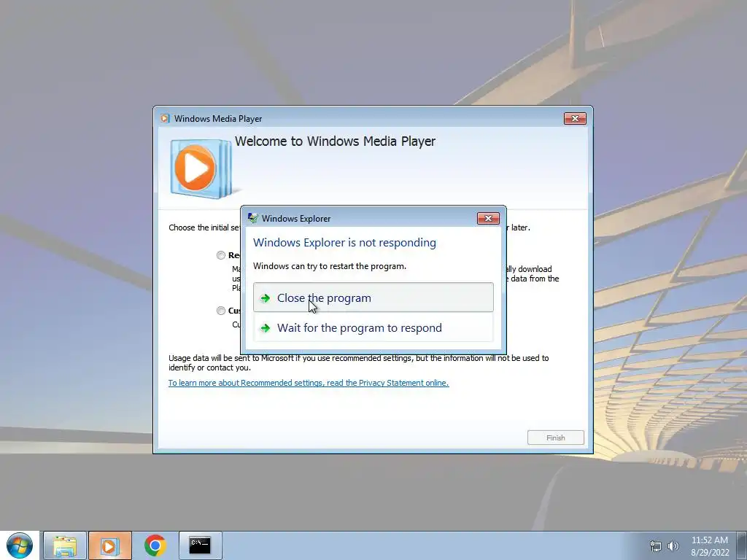Click 'Windows can try to restart the program' text
747x560 pixels.
click(x=330, y=266)
